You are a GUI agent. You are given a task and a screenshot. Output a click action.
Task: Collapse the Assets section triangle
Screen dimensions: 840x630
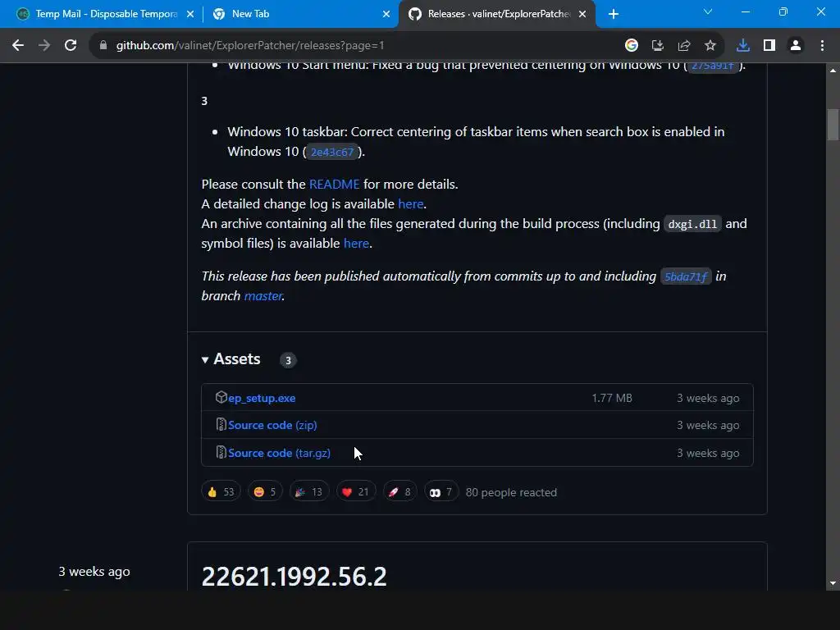[x=204, y=360]
